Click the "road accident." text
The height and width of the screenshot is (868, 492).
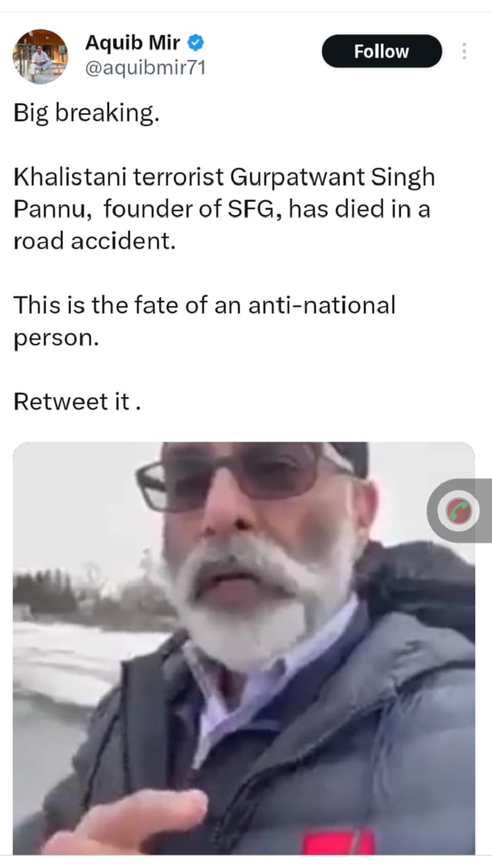click(94, 241)
